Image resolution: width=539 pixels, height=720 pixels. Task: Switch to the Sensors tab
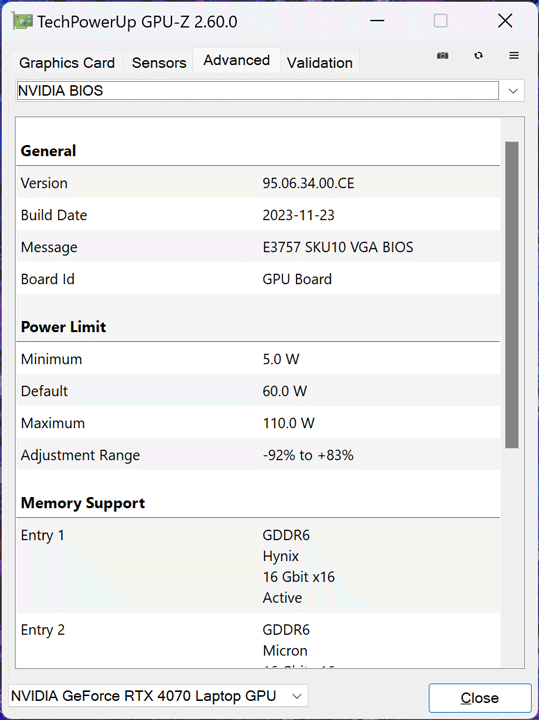(x=159, y=62)
